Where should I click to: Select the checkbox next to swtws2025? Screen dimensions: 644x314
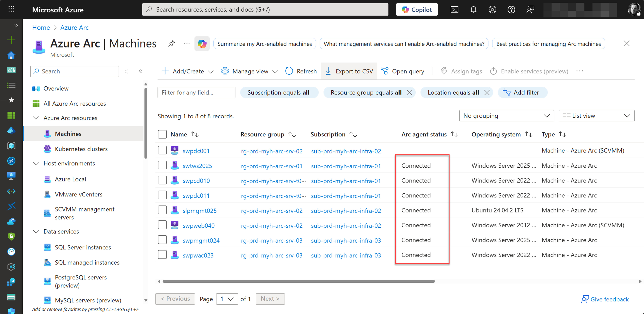(x=162, y=165)
